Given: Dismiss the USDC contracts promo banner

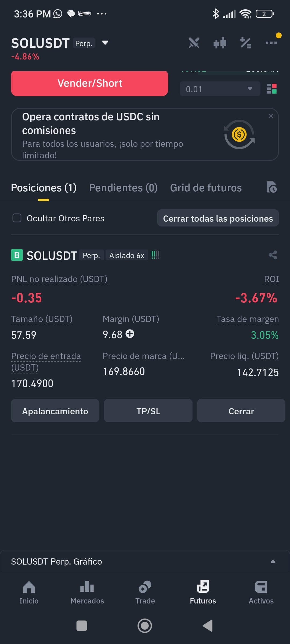Looking at the screenshot, I should (x=271, y=116).
